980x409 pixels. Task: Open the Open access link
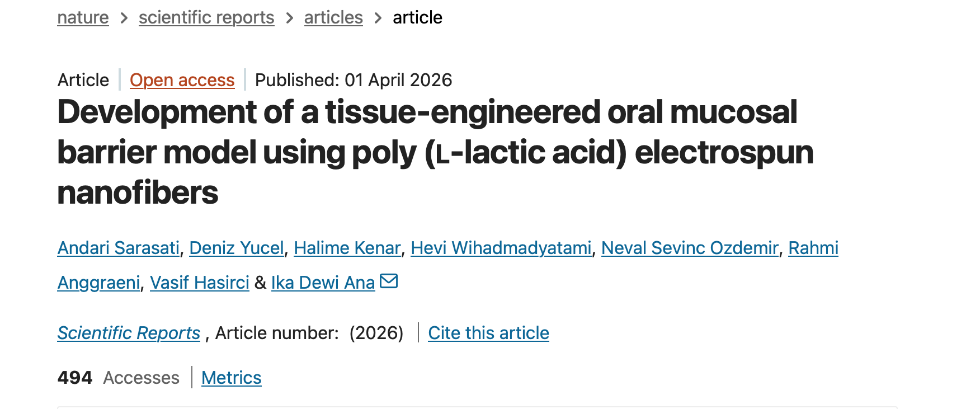click(182, 81)
